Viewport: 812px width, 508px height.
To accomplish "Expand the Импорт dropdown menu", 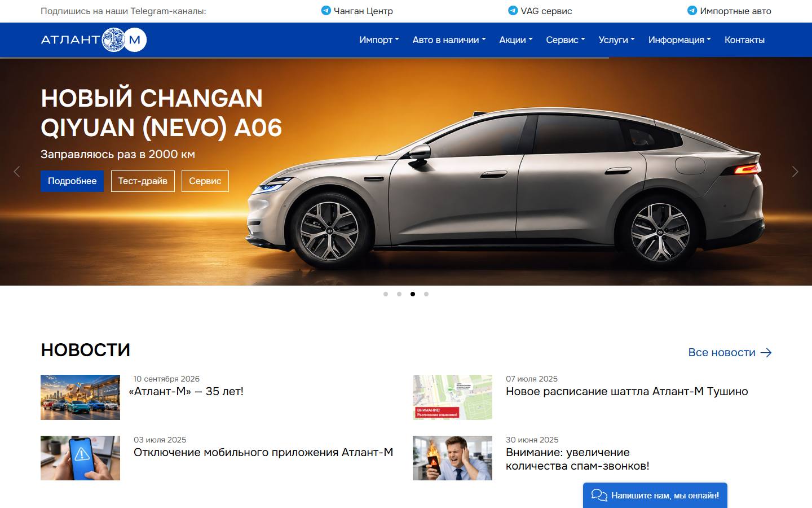I will 379,40.
